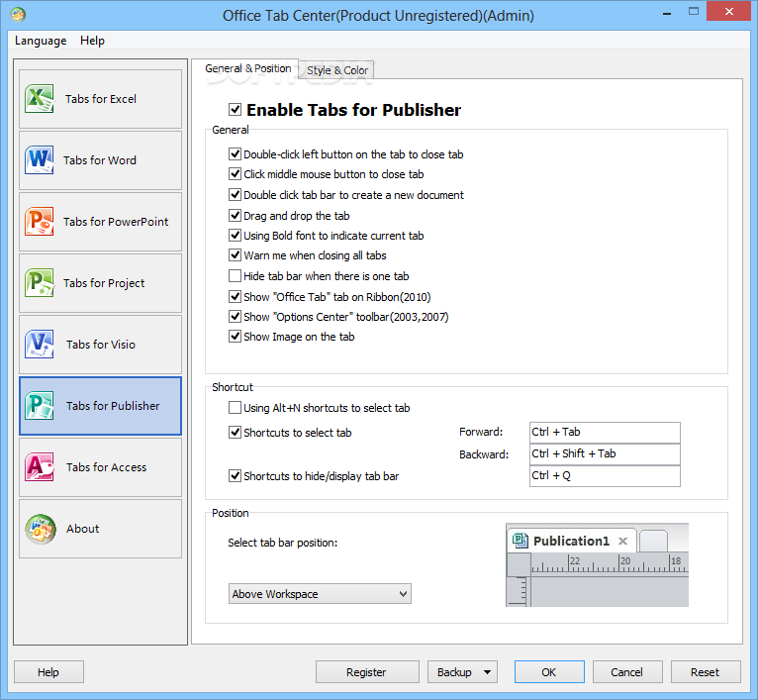The height and width of the screenshot is (700, 758).
Task: Toggle Shortcuts to select tab checkbox
Action: pyautogui.click(x=235, y=433)
